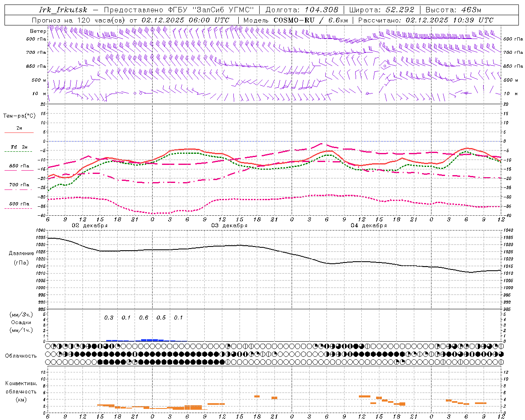Image resolution: width=525 pixels, height=420 pixels.
Task: Click the "Тем-ра(°C)" temperature panel label
Action: [x=19, y=116]
